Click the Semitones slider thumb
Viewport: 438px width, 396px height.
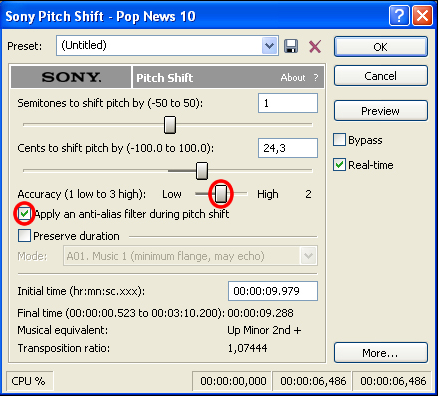coord(170,125)
